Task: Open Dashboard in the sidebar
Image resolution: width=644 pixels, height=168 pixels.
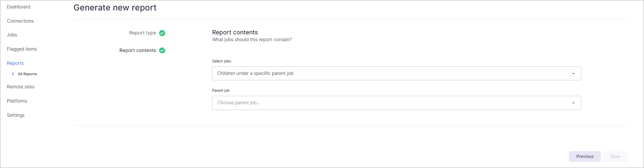Action: [x=19, y=7]
